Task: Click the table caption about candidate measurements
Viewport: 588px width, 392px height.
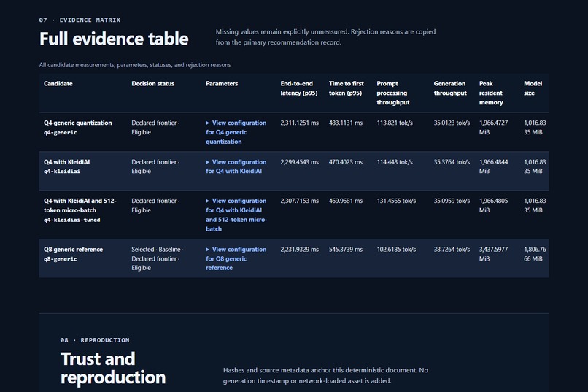Action: (135, 65)
